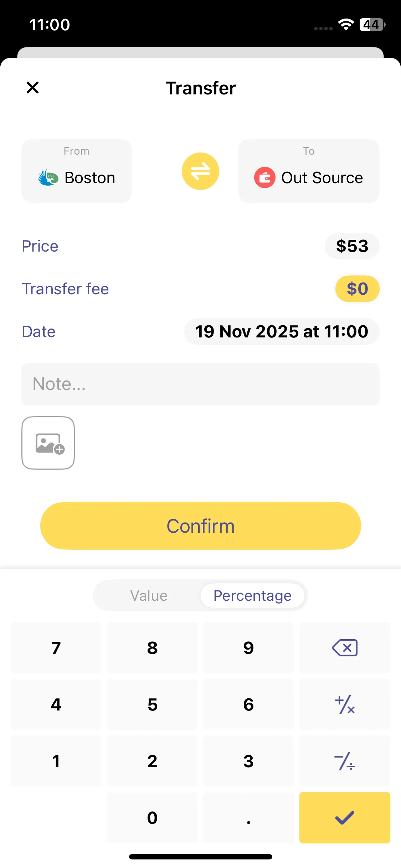Tap the plus/multiply operator key
The image size is (401, 868).
pyautogui.click(x=345, y=704)
